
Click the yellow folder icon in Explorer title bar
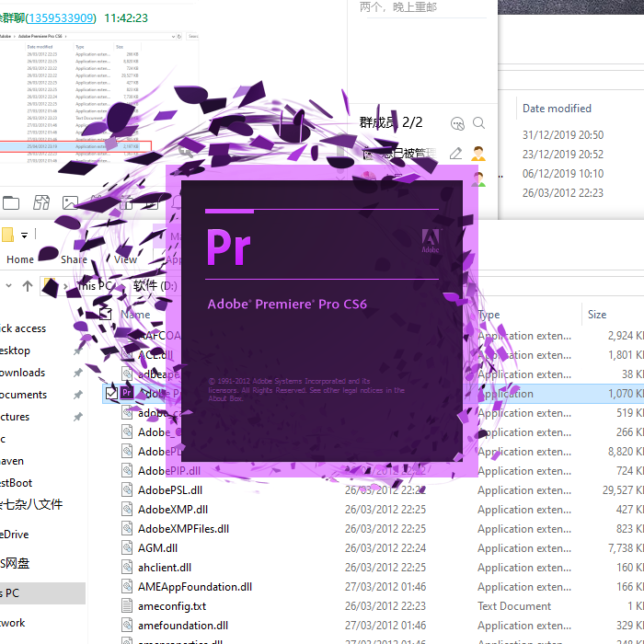7,235
